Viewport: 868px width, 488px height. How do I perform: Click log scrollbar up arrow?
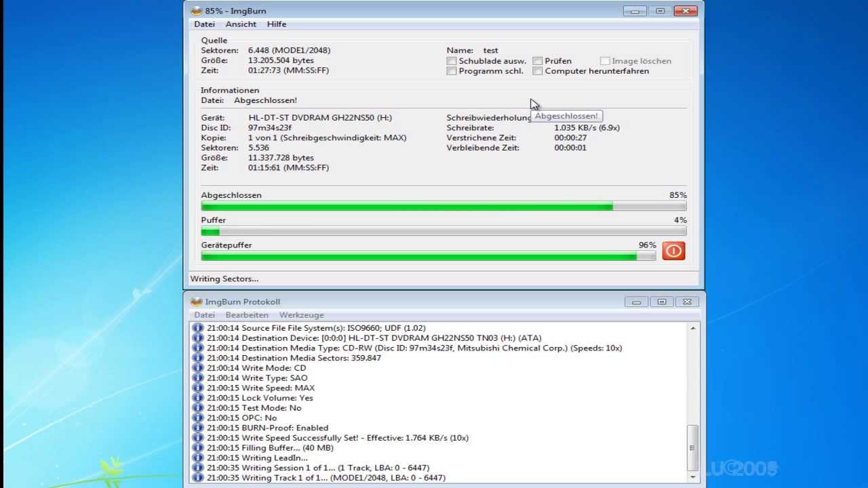(693, 328)
